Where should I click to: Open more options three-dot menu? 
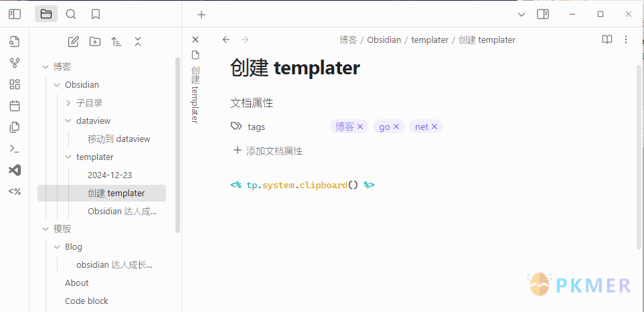[625, 40]
